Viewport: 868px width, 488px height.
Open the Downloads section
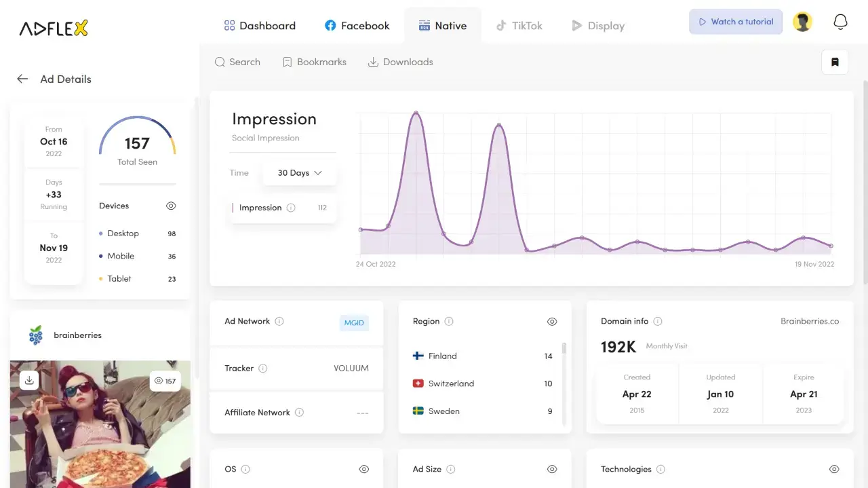[x=400, y=62]
